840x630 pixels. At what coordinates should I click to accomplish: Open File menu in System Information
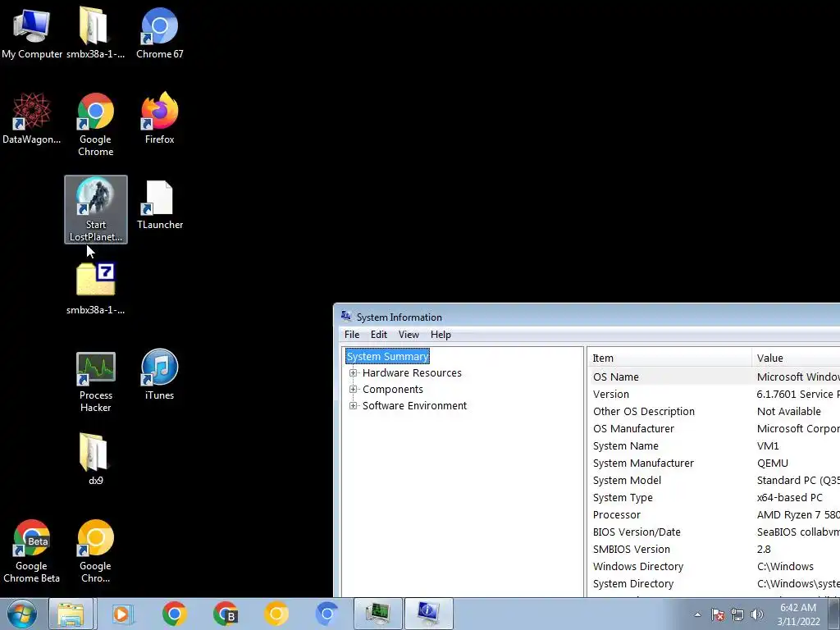(x=352, y=335)
